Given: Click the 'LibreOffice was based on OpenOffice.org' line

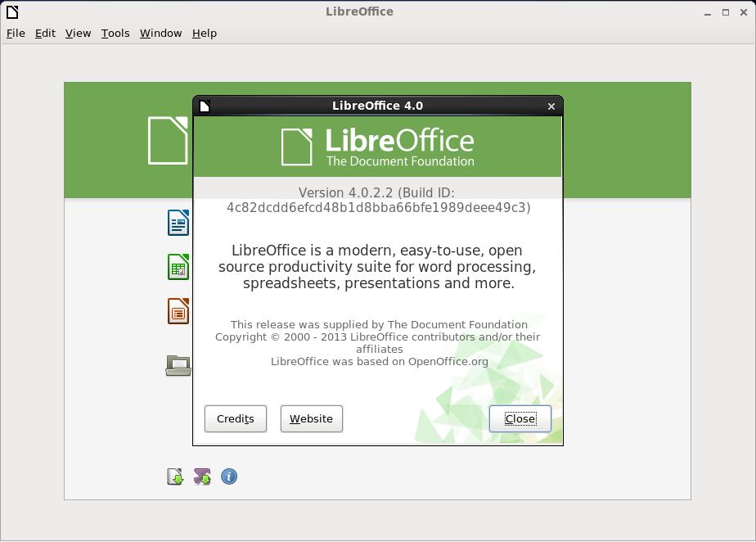Looking at the screenshot, I should point(380,362).
